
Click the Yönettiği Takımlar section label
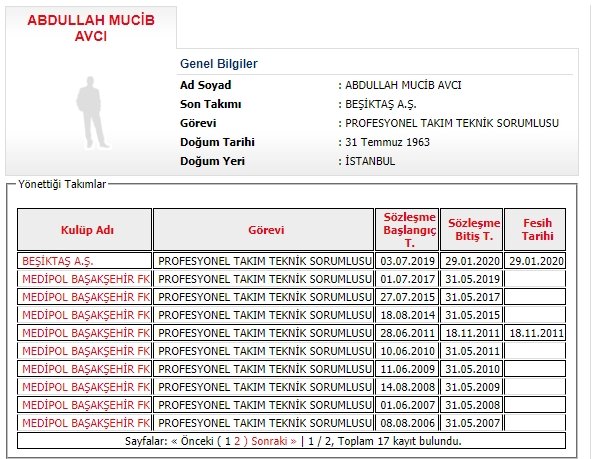[62, 184]
